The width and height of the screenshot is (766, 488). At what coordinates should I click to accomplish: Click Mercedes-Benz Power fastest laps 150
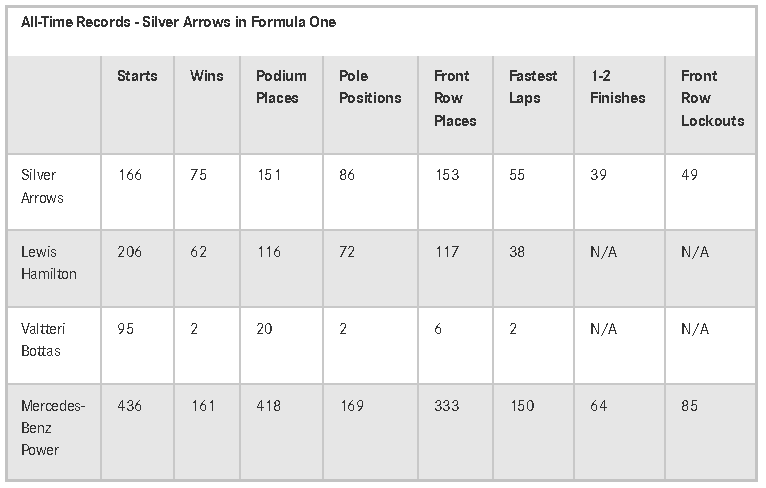[x=522, y=405]
